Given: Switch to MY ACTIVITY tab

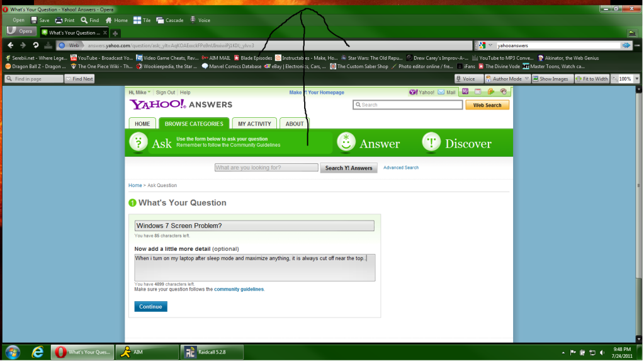Looking at the screenshot, I should click(255, 123).
